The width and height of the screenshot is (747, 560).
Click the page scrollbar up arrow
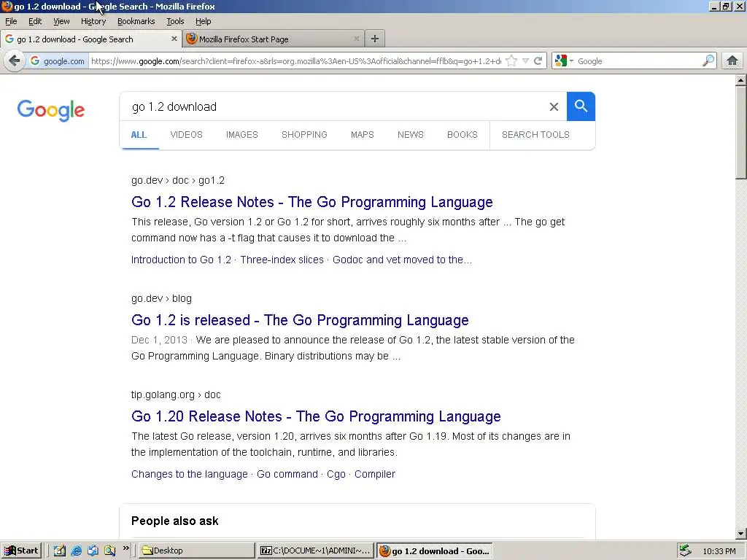coord(741,80)
